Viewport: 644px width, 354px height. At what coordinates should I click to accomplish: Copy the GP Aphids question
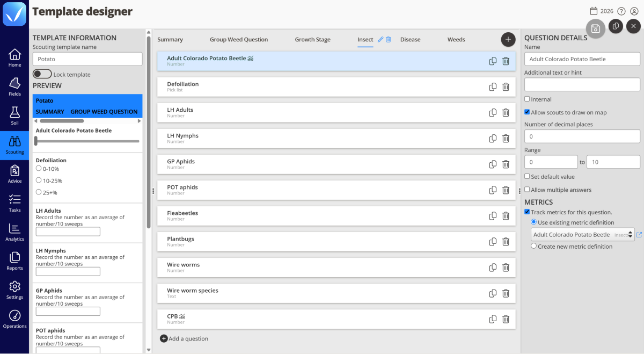[x=493, y=164]
